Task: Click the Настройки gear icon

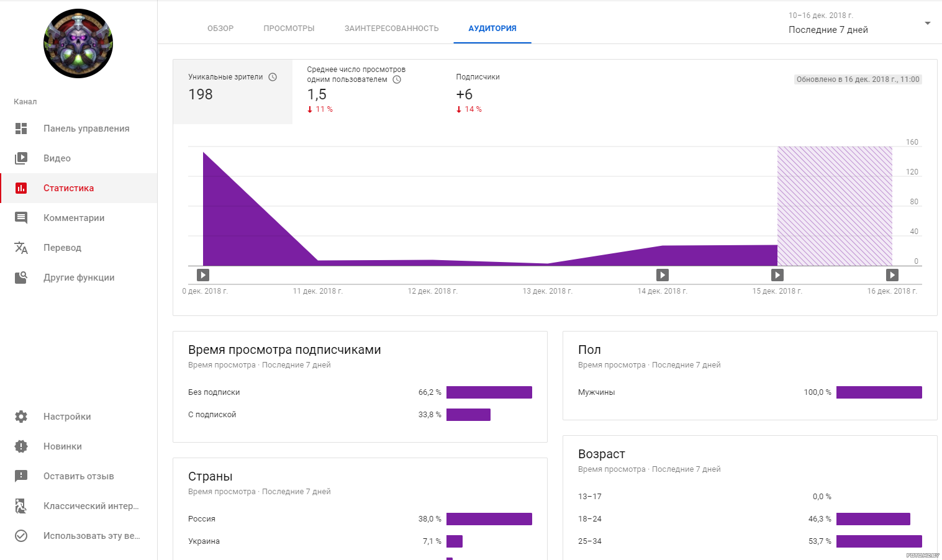Action: coord(21,417)
